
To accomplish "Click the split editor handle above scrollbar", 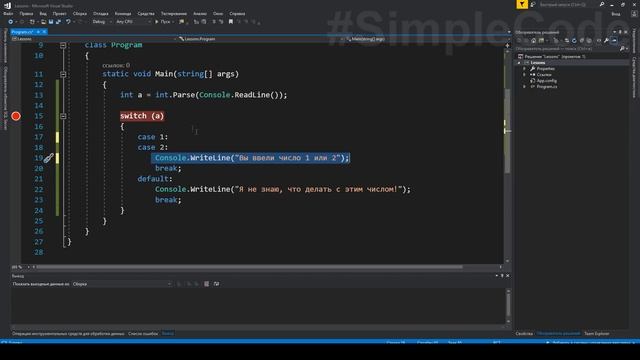I will pos(507,45).
